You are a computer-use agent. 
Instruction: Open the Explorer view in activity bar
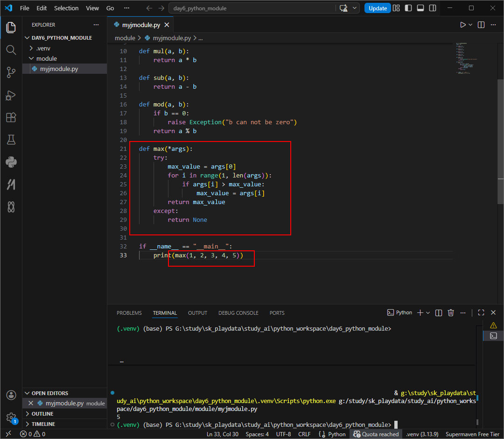pyautogui.click(x=11, y=28)
